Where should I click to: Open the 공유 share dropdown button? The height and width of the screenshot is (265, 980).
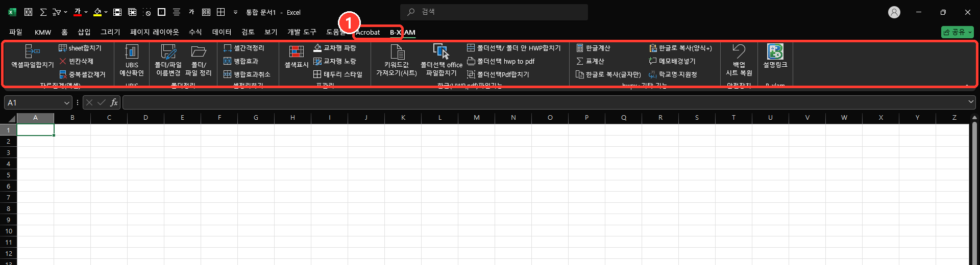point(957,32)
